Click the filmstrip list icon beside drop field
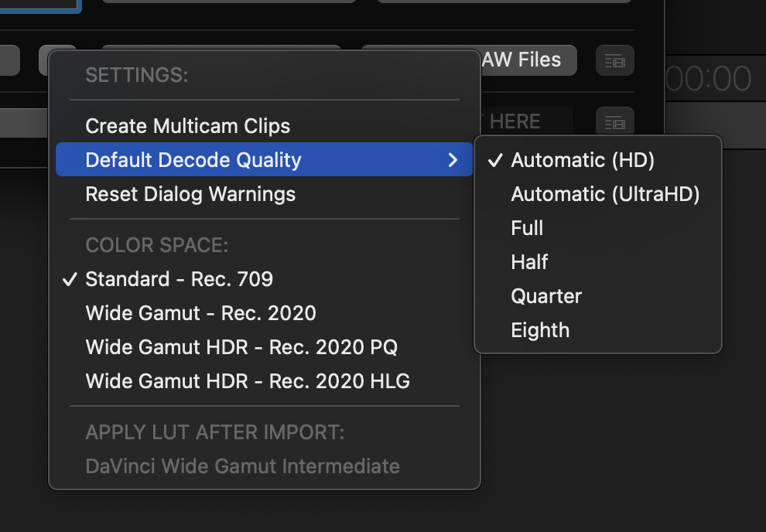 [x=615, y=121]
